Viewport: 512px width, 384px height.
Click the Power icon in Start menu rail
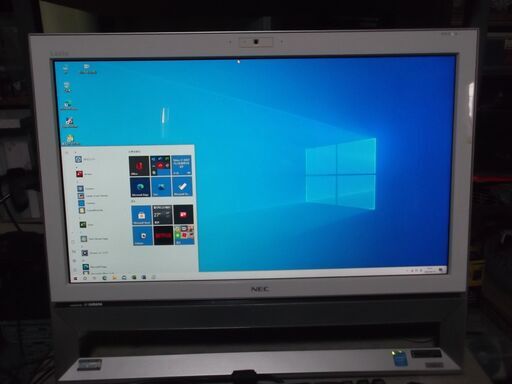click(75, 269)
